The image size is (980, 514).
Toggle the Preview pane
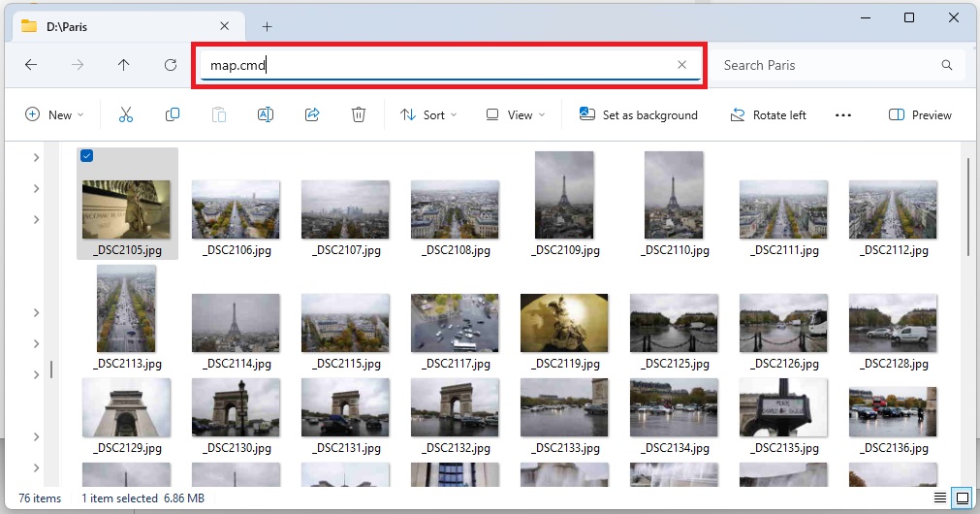point(920,115)
